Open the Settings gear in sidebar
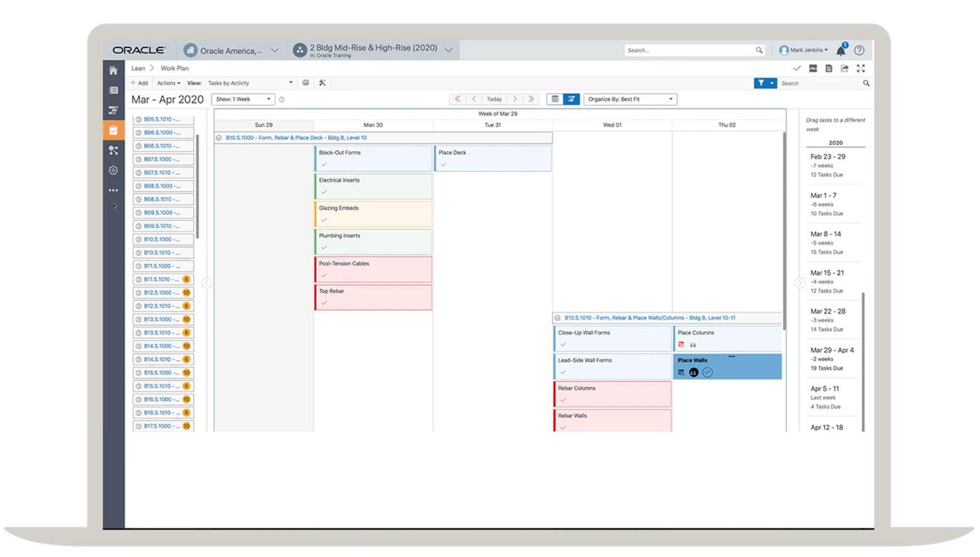This screenshot has width=980, height=557. coord(113,170)
